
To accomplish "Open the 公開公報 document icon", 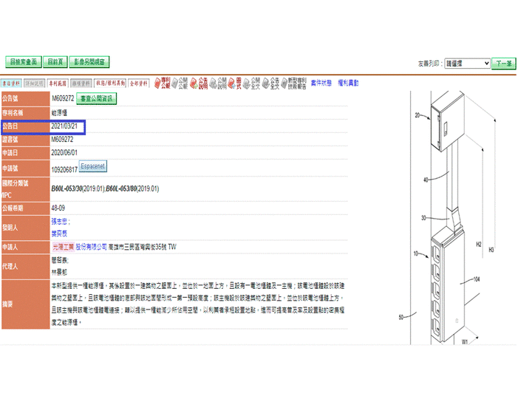I will [x=180, y=83].
